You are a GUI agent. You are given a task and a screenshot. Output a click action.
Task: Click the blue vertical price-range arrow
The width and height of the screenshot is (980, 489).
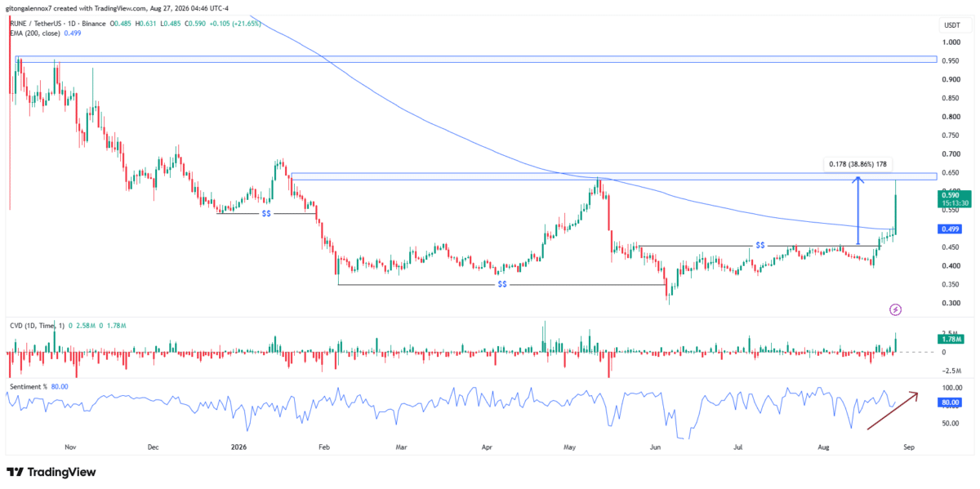(x=857, y=211)
